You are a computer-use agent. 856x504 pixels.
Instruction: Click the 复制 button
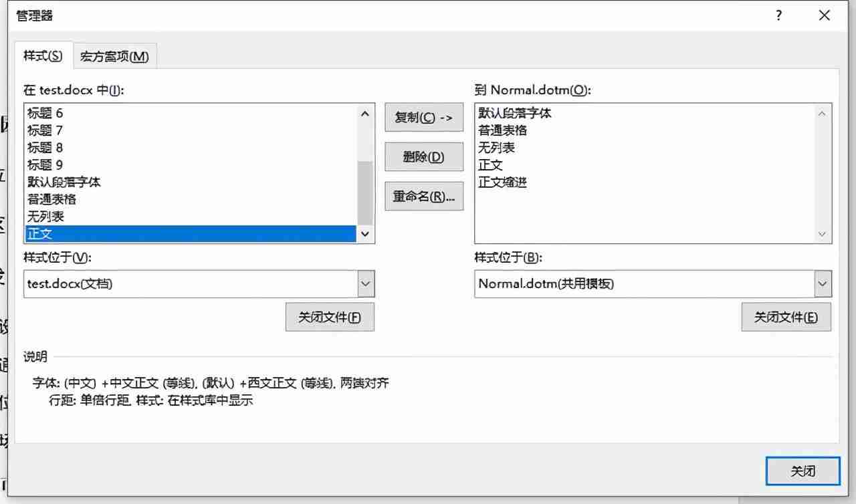click(423, 118)
